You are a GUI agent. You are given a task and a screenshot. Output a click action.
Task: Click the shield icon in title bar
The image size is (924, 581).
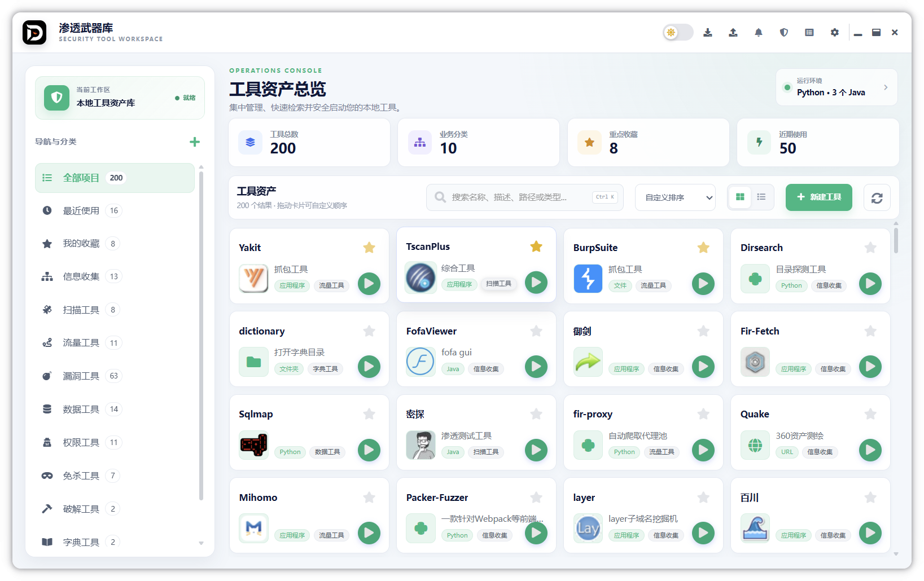tap(784, 33)
